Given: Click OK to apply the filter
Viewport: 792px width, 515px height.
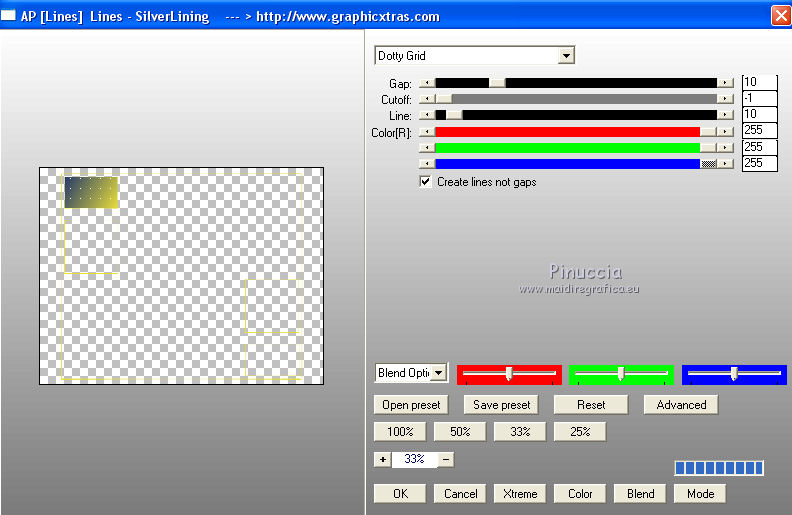Looking at the screenshot, I should (400, 494).
